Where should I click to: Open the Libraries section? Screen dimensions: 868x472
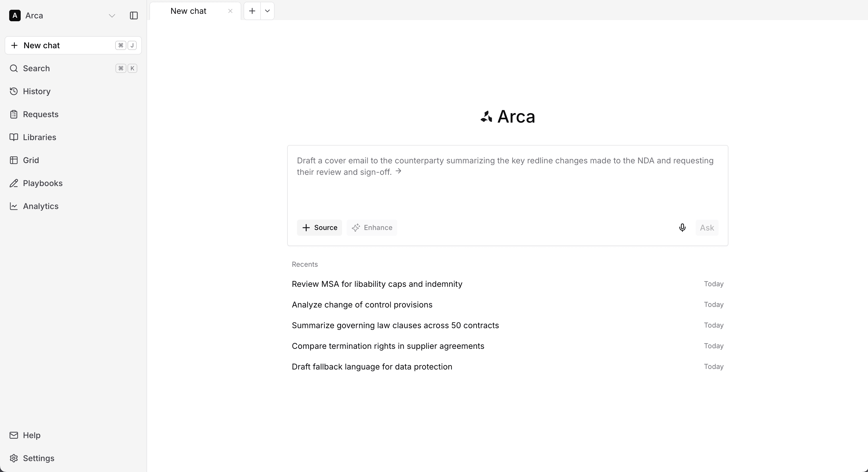pos(39,137)
